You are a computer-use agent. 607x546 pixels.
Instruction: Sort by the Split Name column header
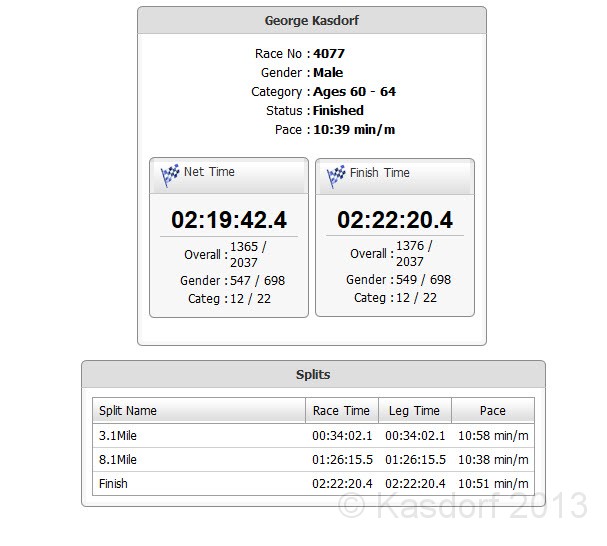click(x=198, y=411)
